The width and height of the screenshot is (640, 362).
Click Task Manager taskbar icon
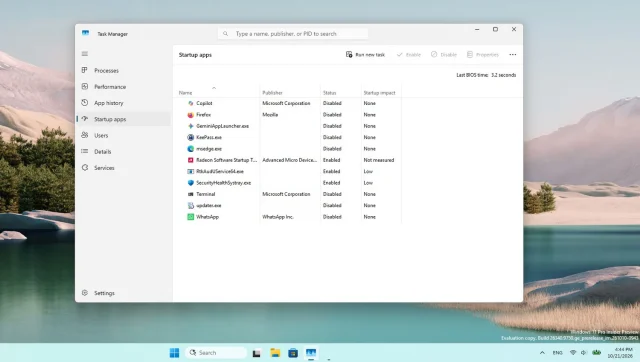click(311, 353)
